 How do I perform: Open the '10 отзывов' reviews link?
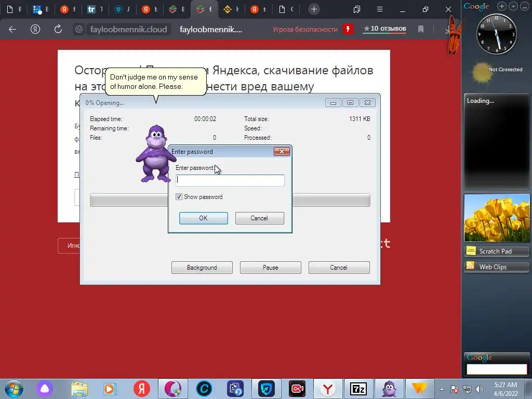(x=385, y=29)
